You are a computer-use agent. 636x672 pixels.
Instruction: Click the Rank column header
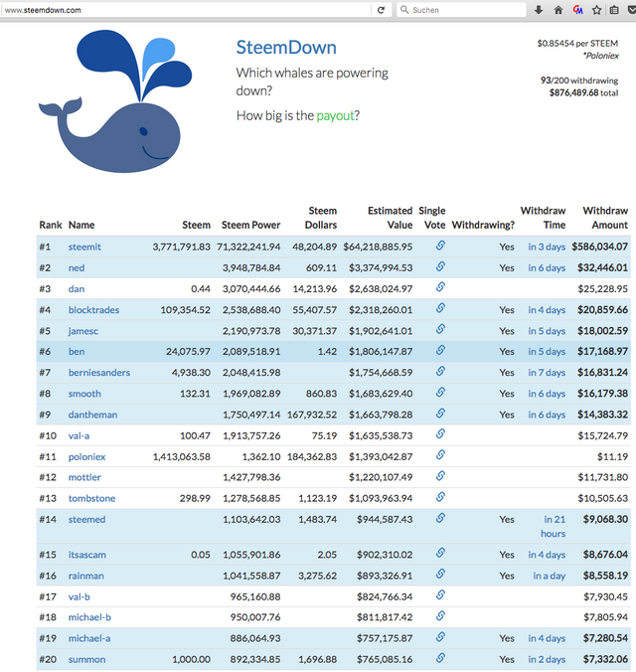pyautogui.click(x=50, y=225)
